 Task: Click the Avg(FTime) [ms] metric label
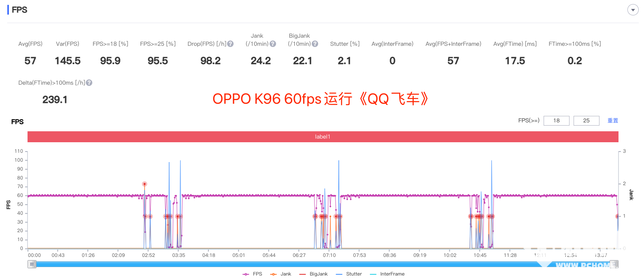click(515, 44)
